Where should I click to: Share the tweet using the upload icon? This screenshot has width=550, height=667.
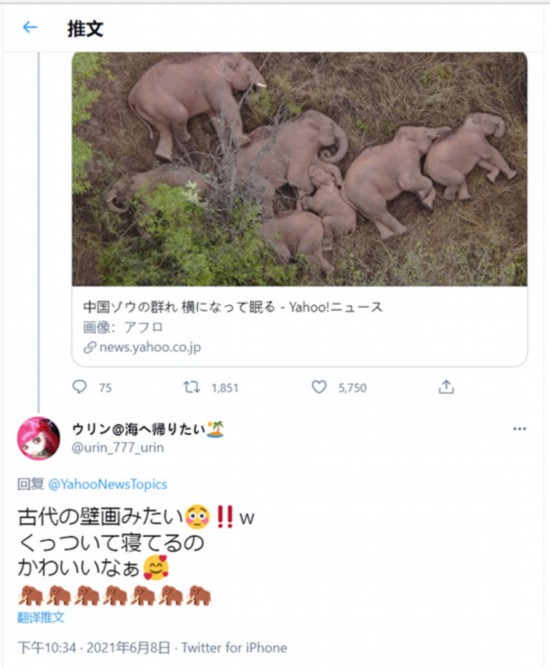click(x=446, y=387)
